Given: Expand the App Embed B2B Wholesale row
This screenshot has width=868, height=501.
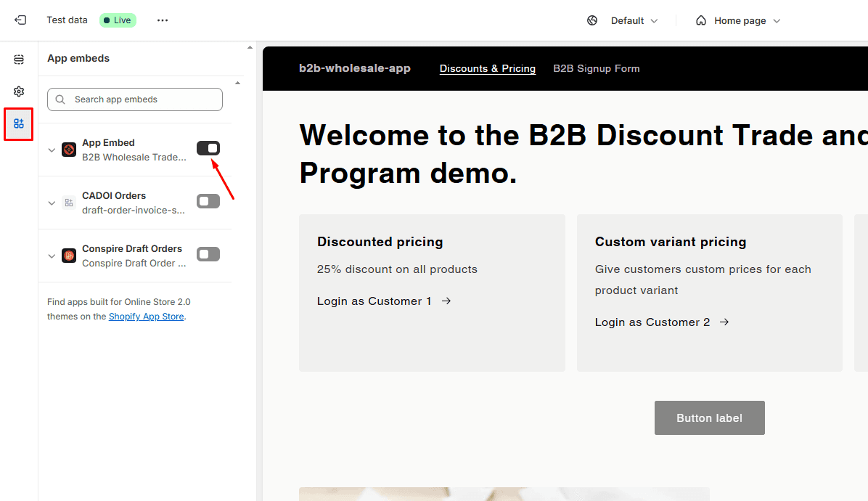Looking at the screenshot, I should click(x=52, y=150).
